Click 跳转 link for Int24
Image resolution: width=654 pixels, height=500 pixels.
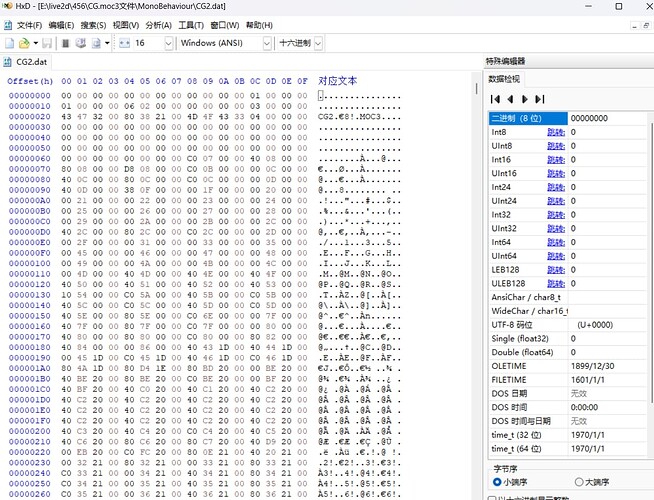(x=556, y=187)
